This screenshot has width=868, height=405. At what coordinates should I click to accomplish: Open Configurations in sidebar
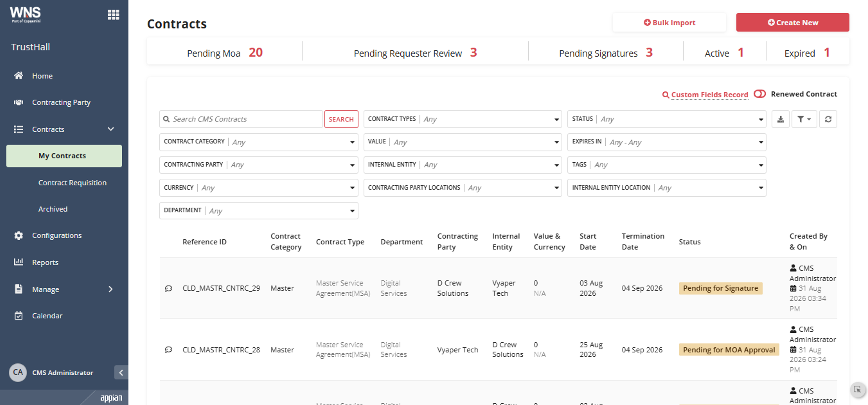(x=57, y=235)
